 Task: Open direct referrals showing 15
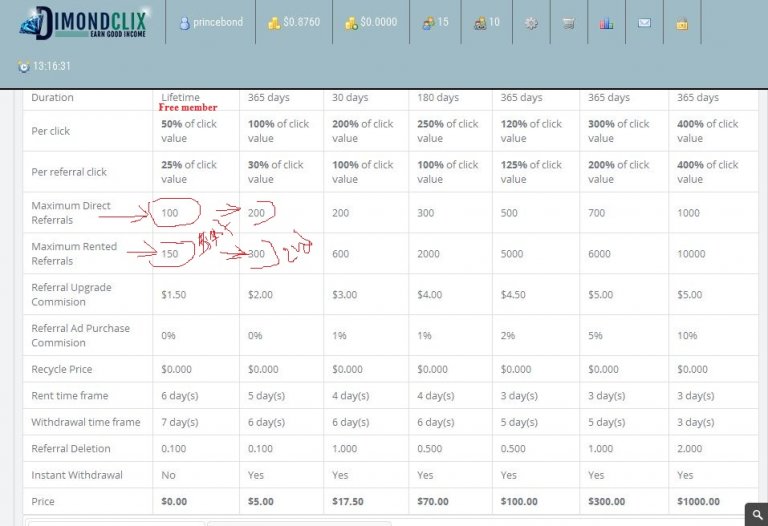435,22
